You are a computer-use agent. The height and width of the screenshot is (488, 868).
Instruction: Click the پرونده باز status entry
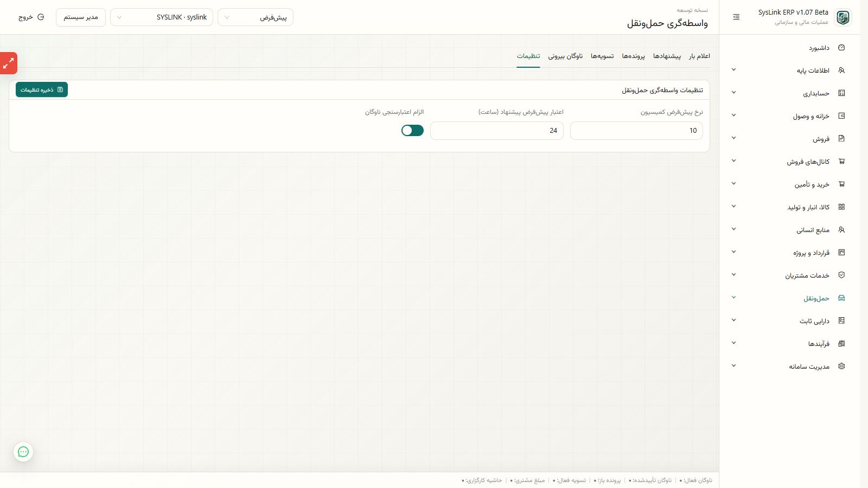pos(608,480)
